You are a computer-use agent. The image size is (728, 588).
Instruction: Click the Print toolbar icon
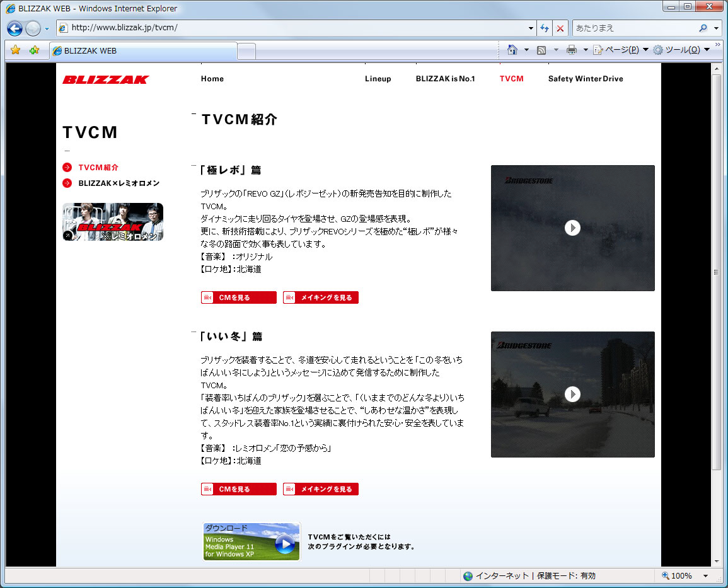[x=572, y=50]
